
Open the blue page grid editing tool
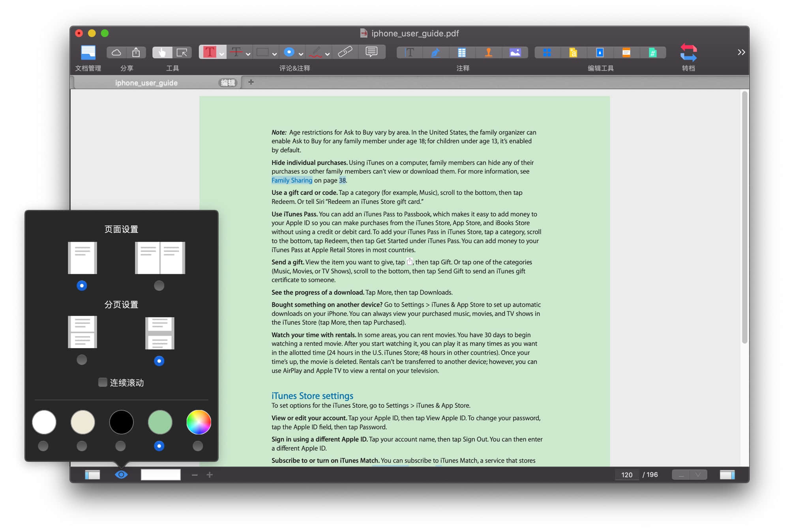point(547,52)
